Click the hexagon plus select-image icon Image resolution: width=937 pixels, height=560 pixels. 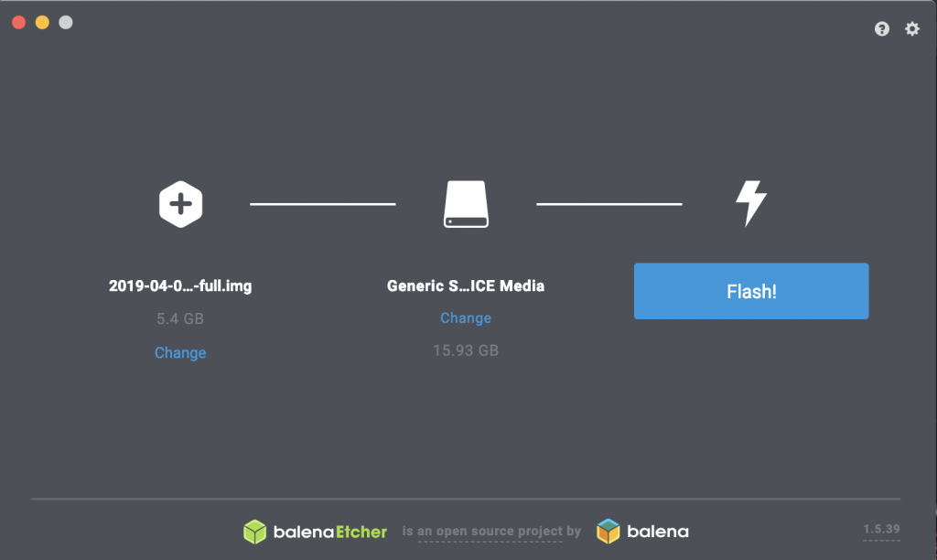180,204
